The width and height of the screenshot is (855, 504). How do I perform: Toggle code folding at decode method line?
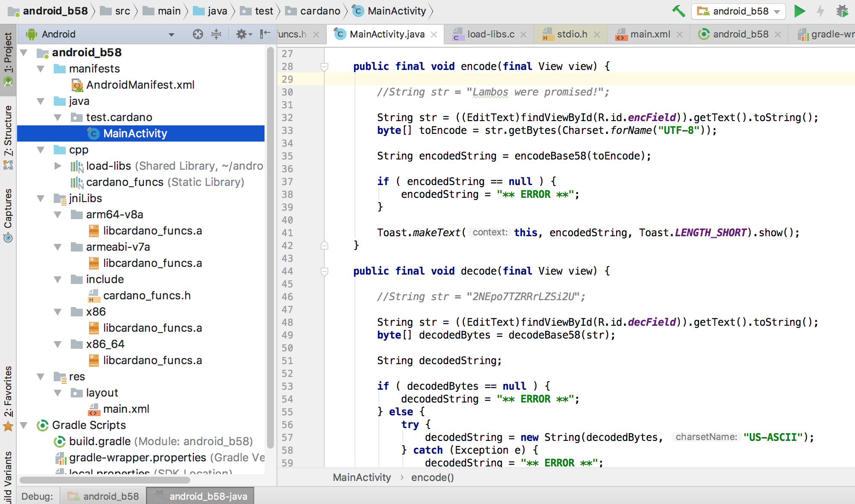pos(324,272)
